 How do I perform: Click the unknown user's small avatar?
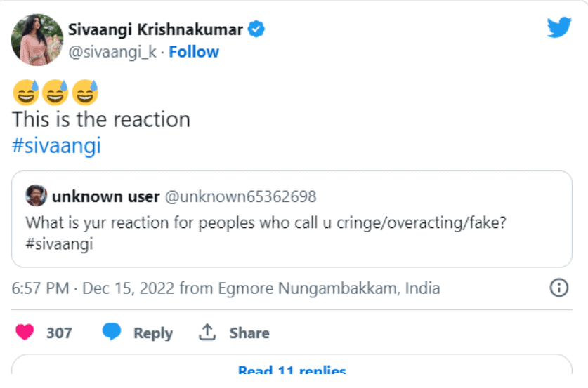coord(36,196)
